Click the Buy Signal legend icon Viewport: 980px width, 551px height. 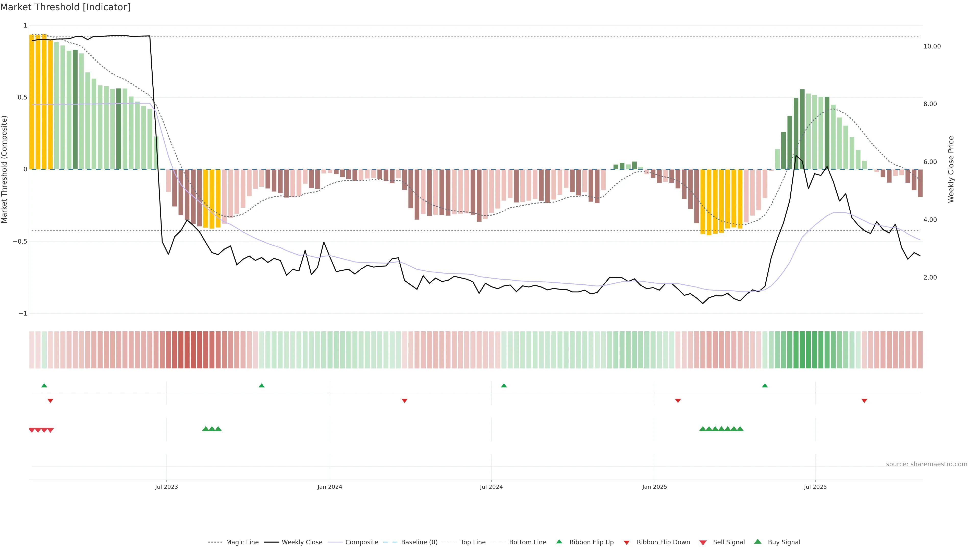tap(757, 542)
